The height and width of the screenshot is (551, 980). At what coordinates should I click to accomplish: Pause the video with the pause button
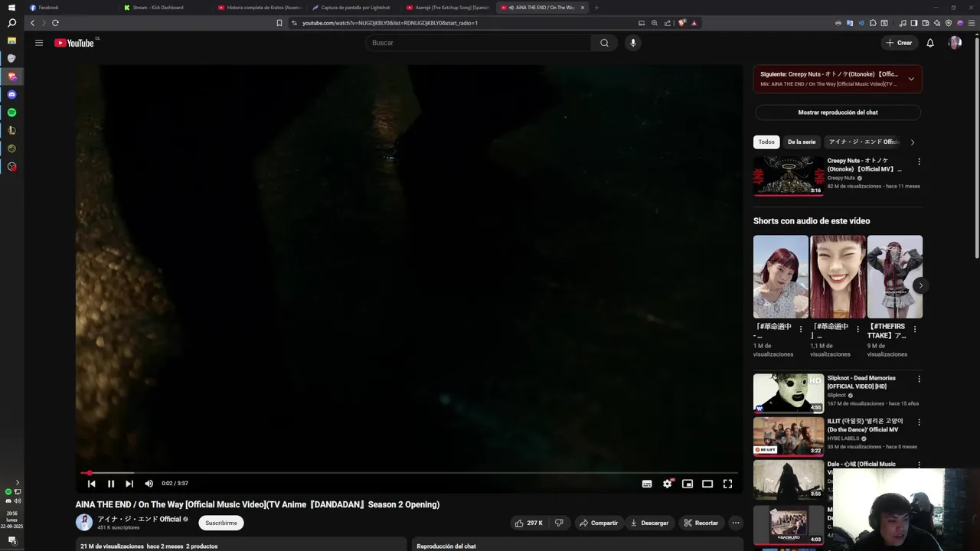click(x=110, y=484)
